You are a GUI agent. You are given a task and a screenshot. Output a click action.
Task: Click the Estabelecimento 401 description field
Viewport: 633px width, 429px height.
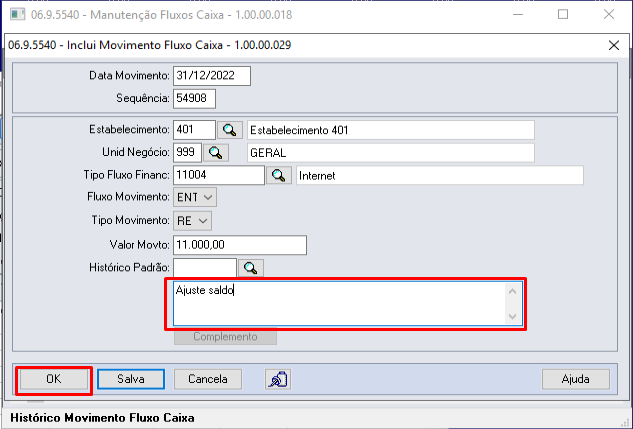[391, 130]
